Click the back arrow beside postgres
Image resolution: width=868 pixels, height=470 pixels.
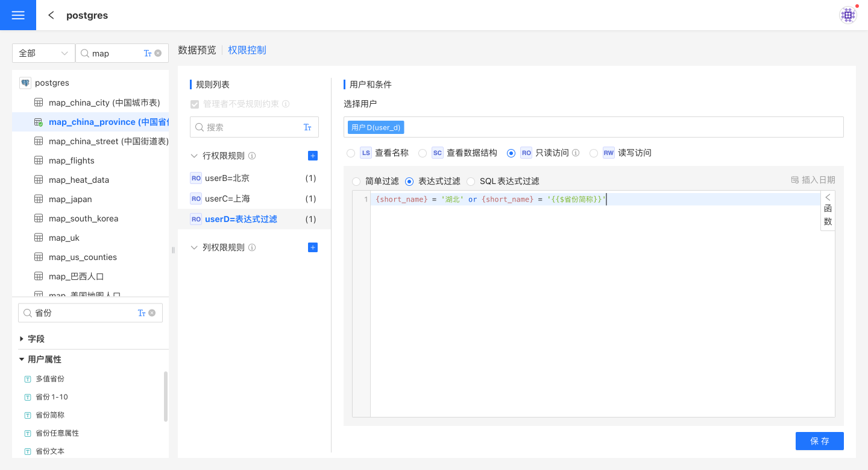(51, 15)
